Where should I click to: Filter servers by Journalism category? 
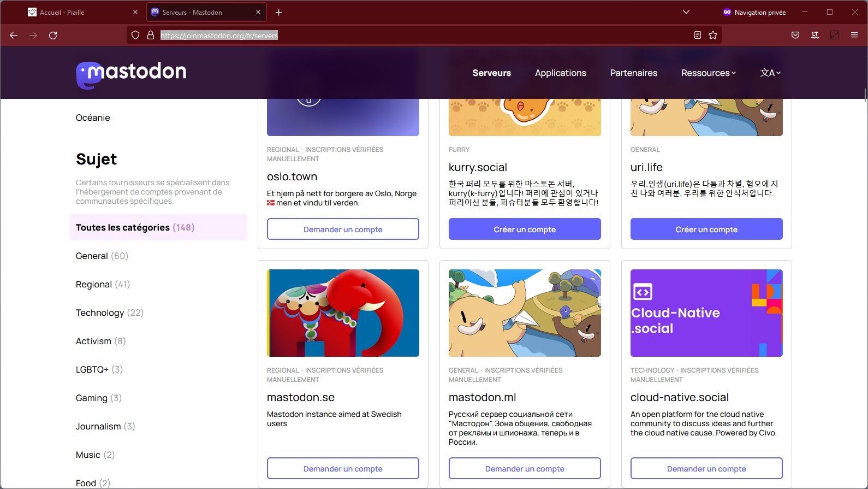click(x=105, y=426)
